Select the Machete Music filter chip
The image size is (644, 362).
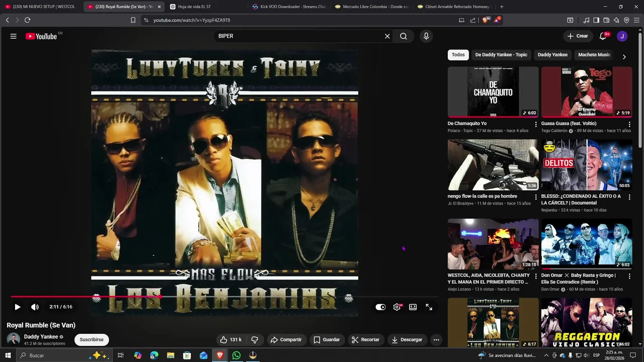click(x=594, y=55)
